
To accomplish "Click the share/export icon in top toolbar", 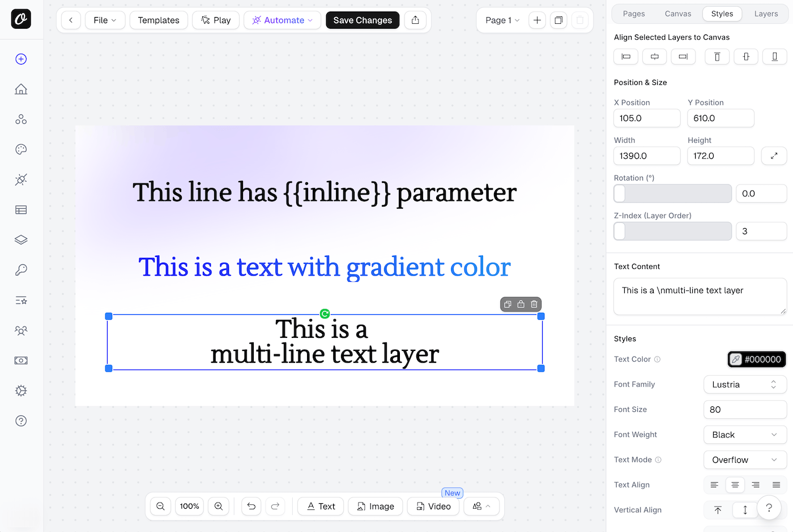I will tap(415, 20).
